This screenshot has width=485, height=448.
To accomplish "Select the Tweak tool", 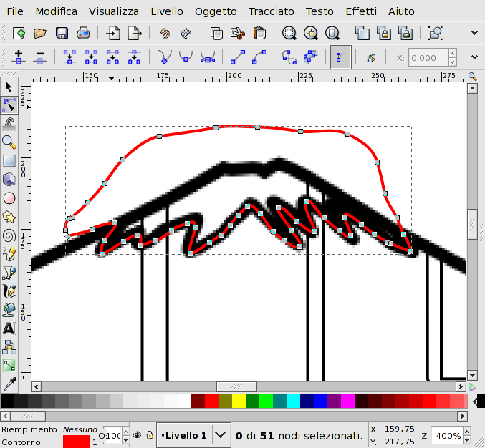I will (x=9, y=125).
